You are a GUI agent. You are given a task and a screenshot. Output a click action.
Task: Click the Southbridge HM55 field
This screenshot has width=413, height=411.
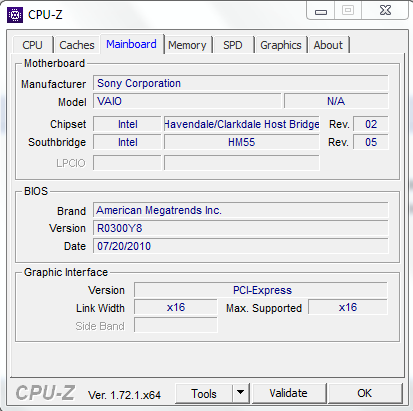point(242,142)
